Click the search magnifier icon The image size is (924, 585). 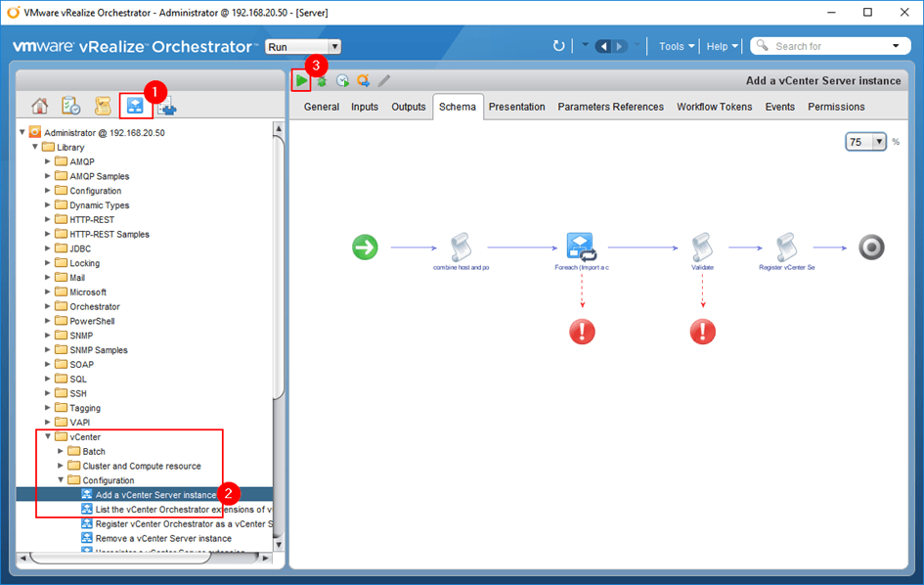762,45
